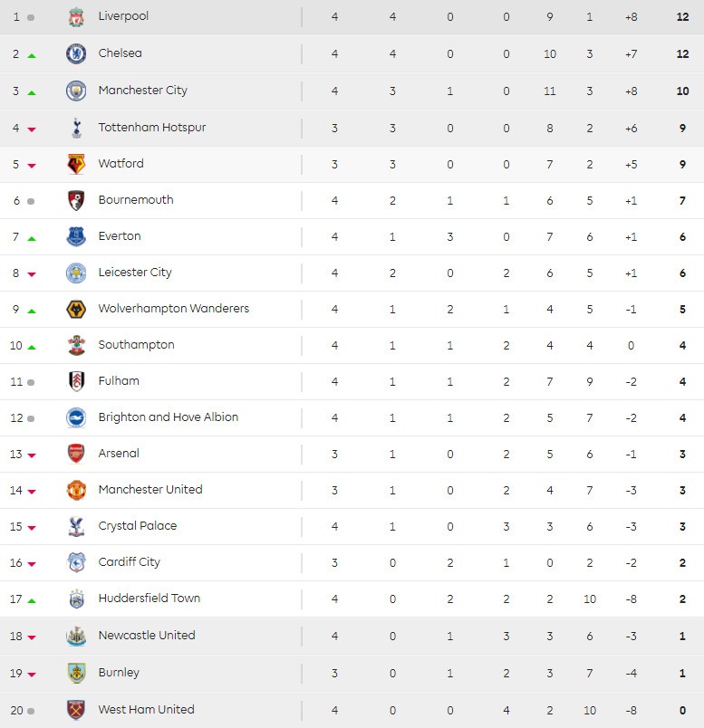Click the Tottenham Hotspur cockerel crest
The width and height of the screenshot is (704, 728).
(x=76, y=128)
